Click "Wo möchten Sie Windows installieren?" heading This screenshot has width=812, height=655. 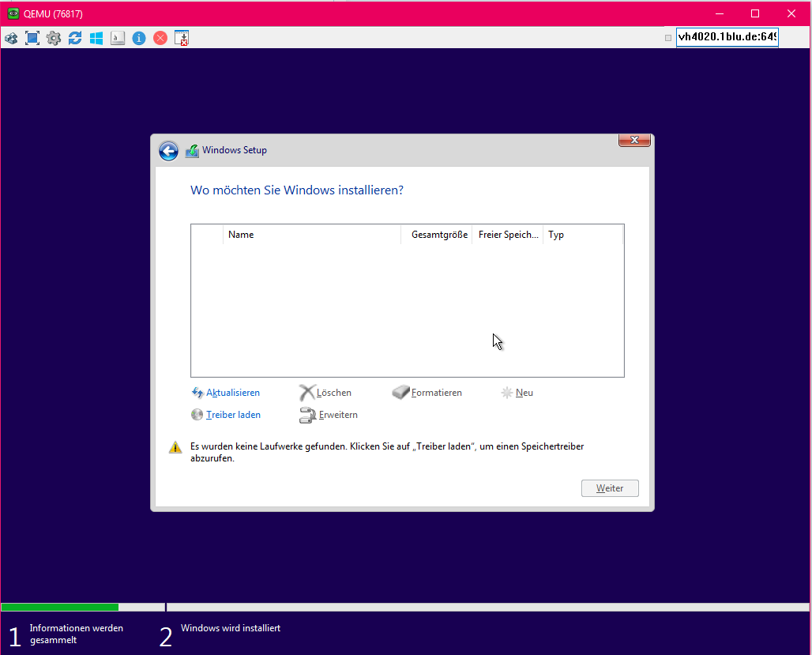[297, 190]
